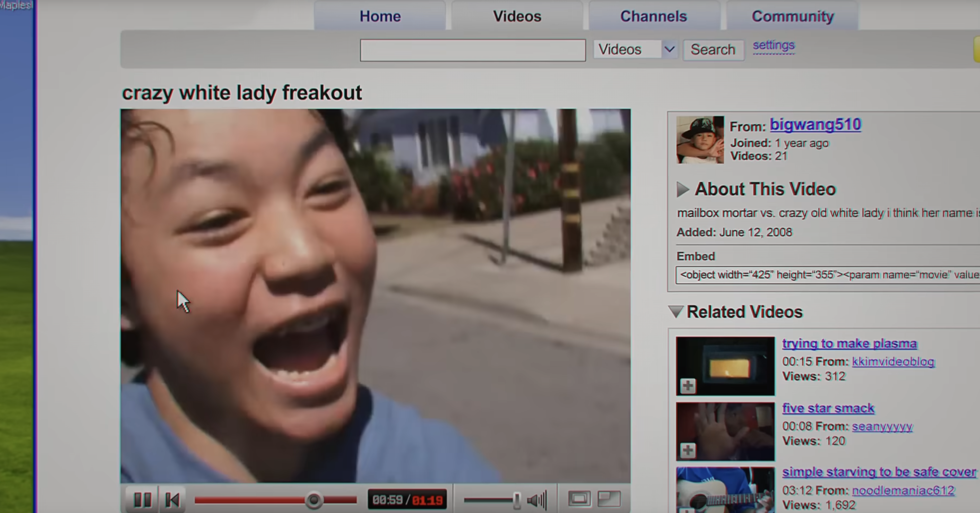Add 'five star smack' to queue
980x513 pixels.
pos(688,451)
